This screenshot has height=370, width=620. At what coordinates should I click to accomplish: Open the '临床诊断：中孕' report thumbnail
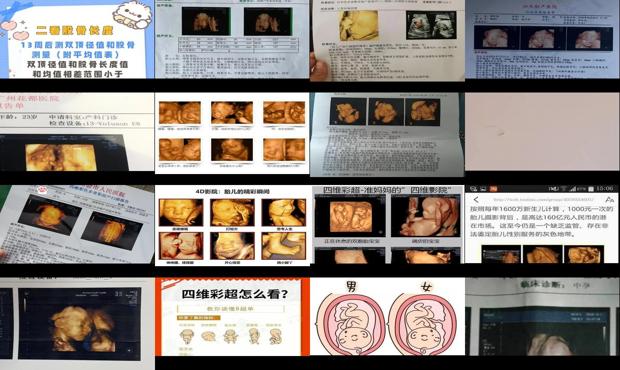click(x=542, y=317)
